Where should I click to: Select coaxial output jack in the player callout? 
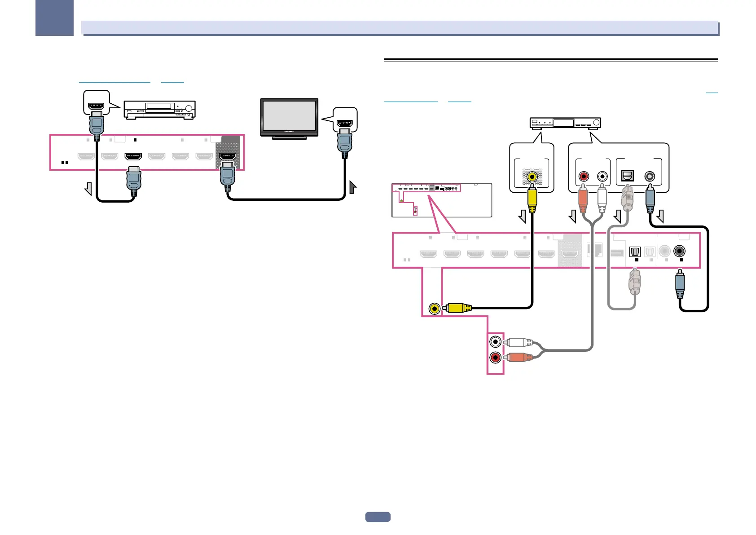[x=650, y=177]
